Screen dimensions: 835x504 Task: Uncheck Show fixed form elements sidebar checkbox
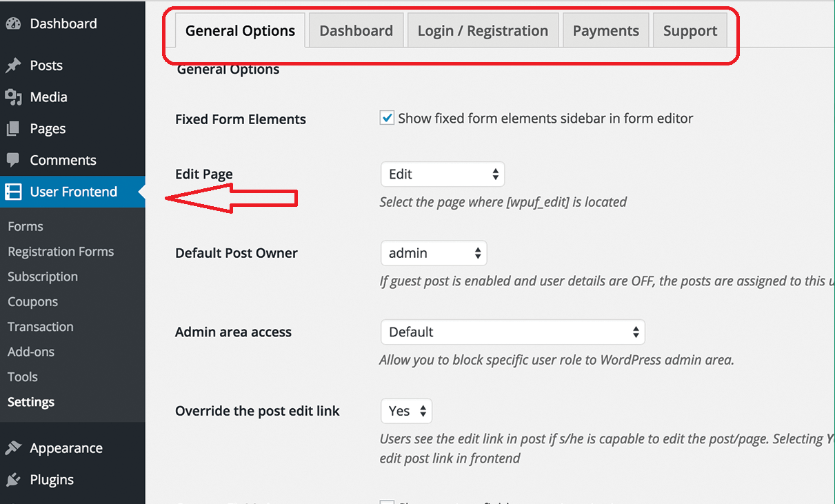click(388, 118)
